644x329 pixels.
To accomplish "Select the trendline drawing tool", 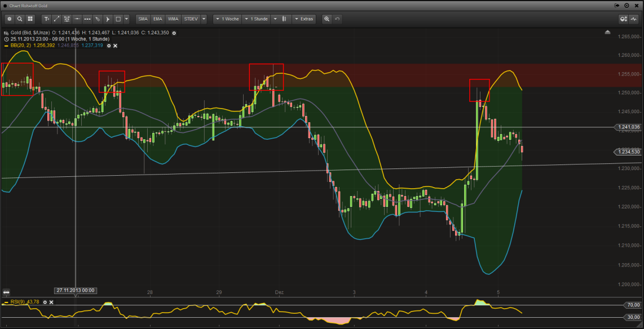I will click(x=56, y=19).
